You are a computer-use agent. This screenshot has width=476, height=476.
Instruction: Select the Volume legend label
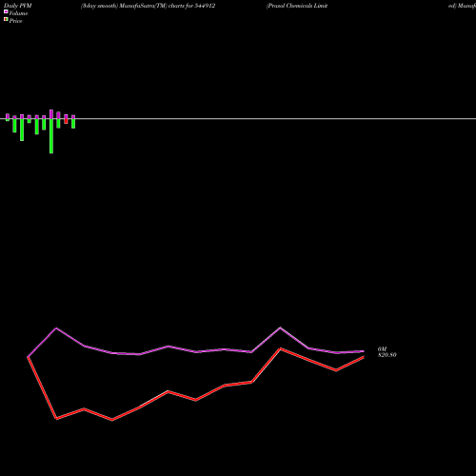tap(18, 13)
